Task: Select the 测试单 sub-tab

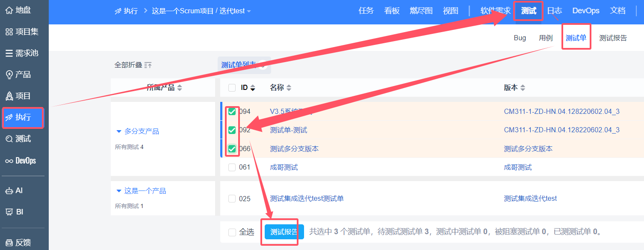Action: click(x=576, y=38)
